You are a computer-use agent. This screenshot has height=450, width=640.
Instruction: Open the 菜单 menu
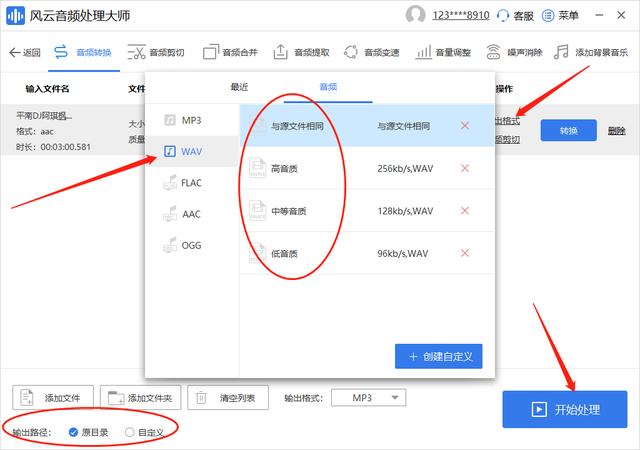pyautogui.click(x=560, y=16)
